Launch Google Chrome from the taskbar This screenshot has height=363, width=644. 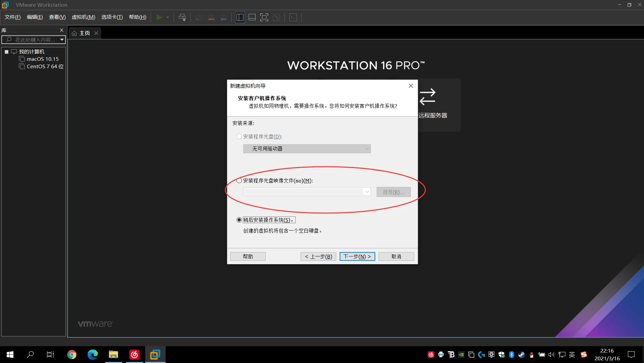72,355
